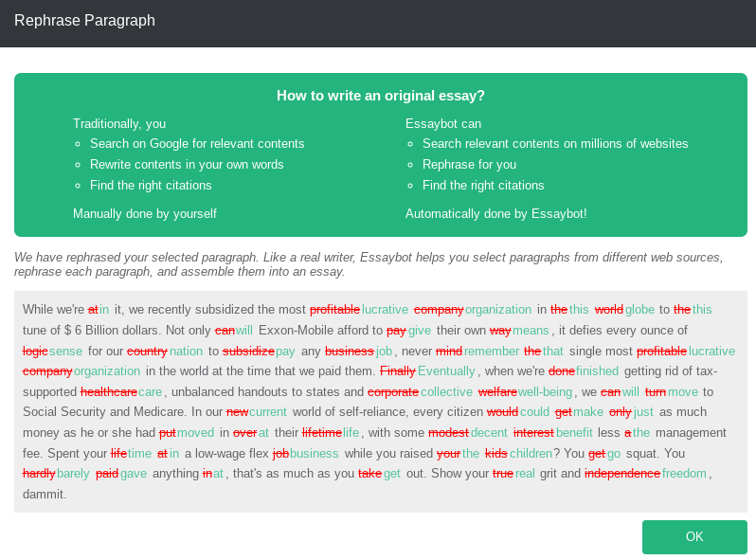The image size is (756, 560).
Task: Click the replacement word 'well-being'
Action: coord(545,391)
